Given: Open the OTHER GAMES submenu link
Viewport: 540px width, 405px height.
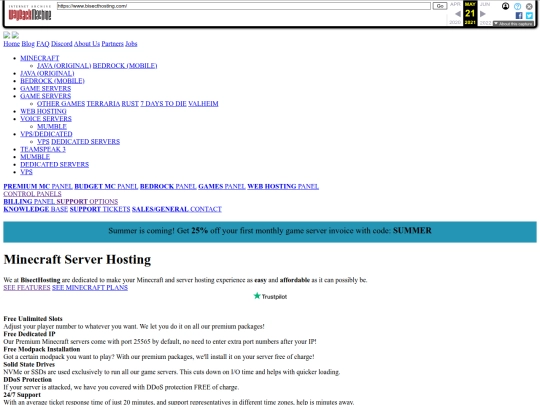Looking at the screenshot, I should (61, 104).
